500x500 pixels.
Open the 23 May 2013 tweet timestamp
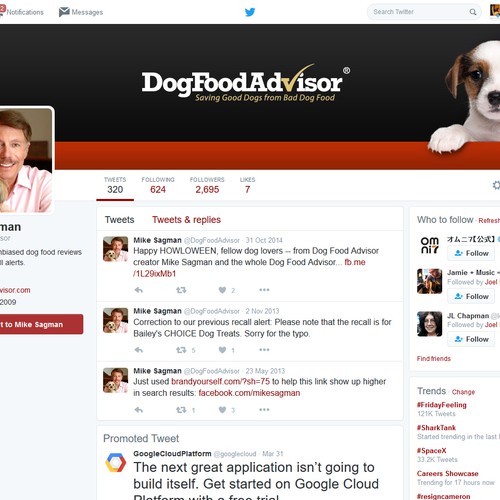[x=265, y=371]
